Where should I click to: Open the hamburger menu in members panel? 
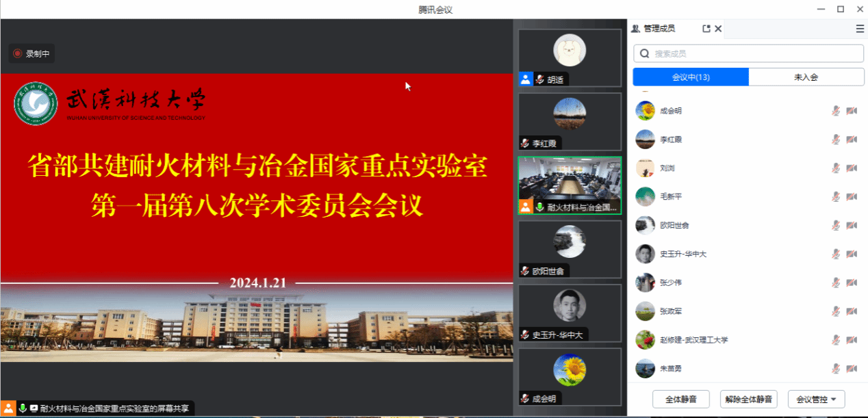(860, 29)
